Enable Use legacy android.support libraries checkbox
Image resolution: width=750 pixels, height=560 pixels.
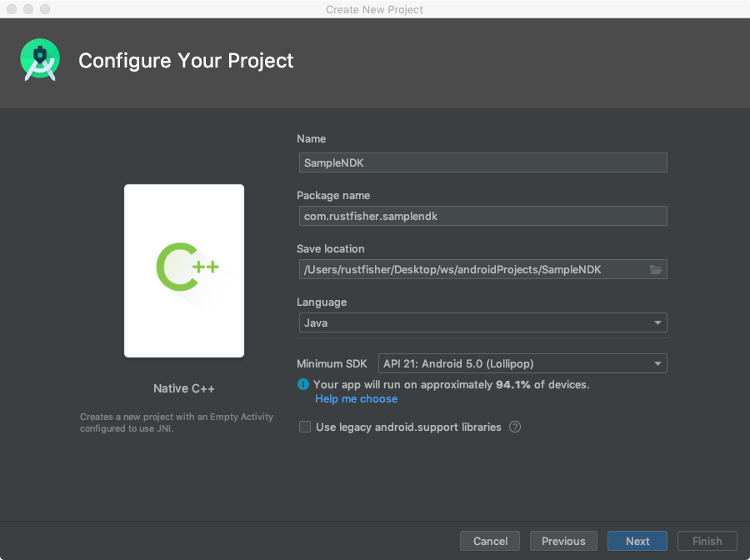pos(305,427)
